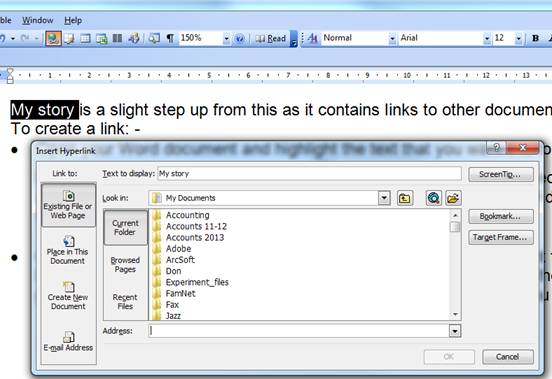Show Recent Files list
Viewport: 552px width, 379px height.
pyautogui.click(x=125, y=302)
